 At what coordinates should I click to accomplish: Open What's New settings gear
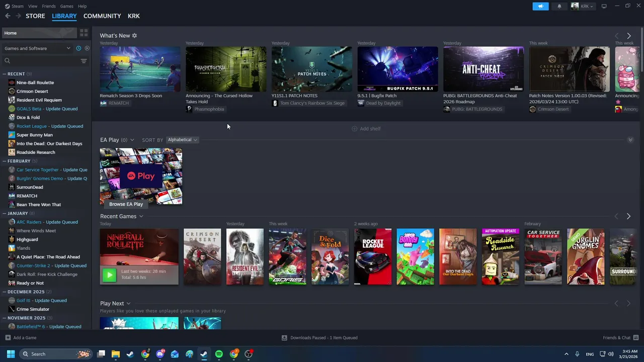point(134,36)
